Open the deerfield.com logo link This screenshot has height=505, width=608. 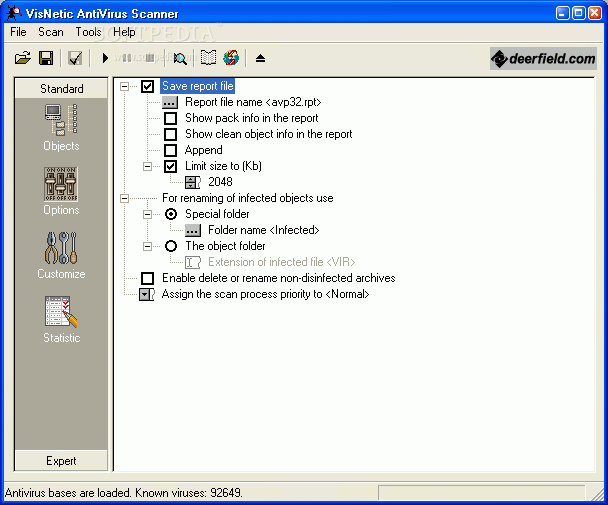coord(543,59)
